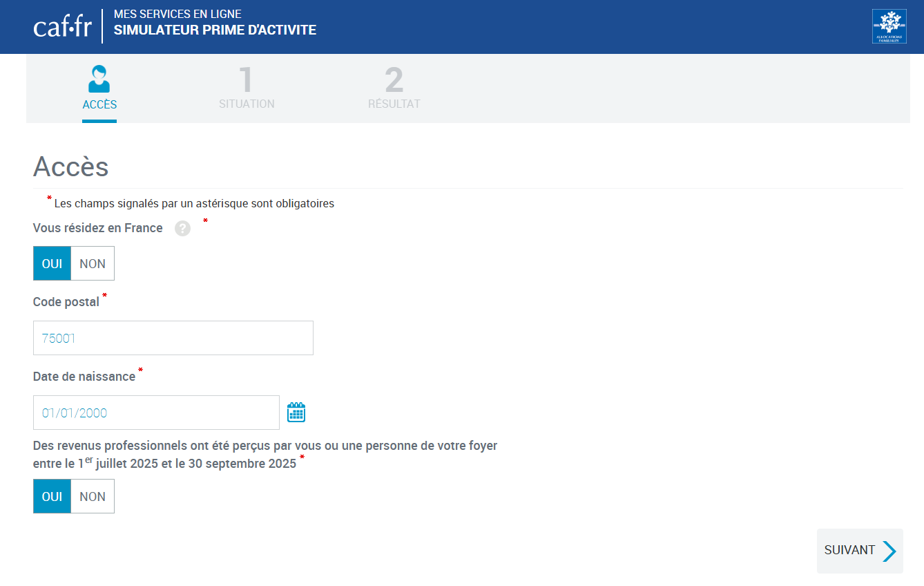Image resolution: width=924 pixels, height=586 pixels.
Task: Select OUI for revenus professionnels perçus
Action: pyautogui.click(x=52, y=496)
